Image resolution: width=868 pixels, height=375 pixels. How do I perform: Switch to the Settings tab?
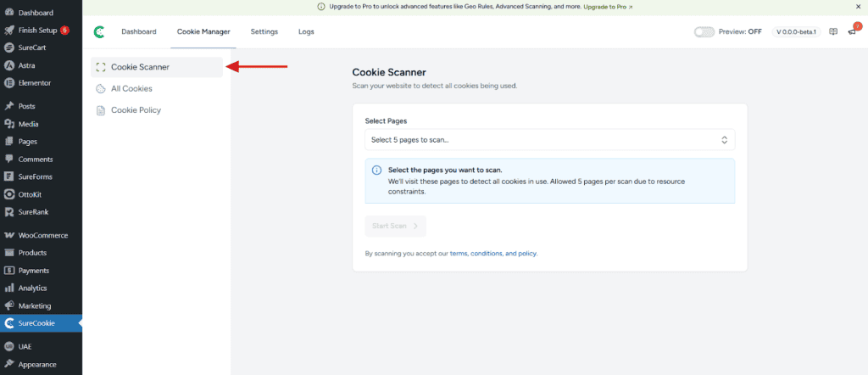click(x=264, y=32)
